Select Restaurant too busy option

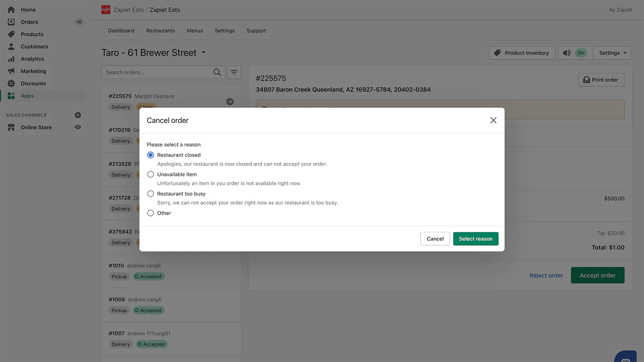click(151, 194)
